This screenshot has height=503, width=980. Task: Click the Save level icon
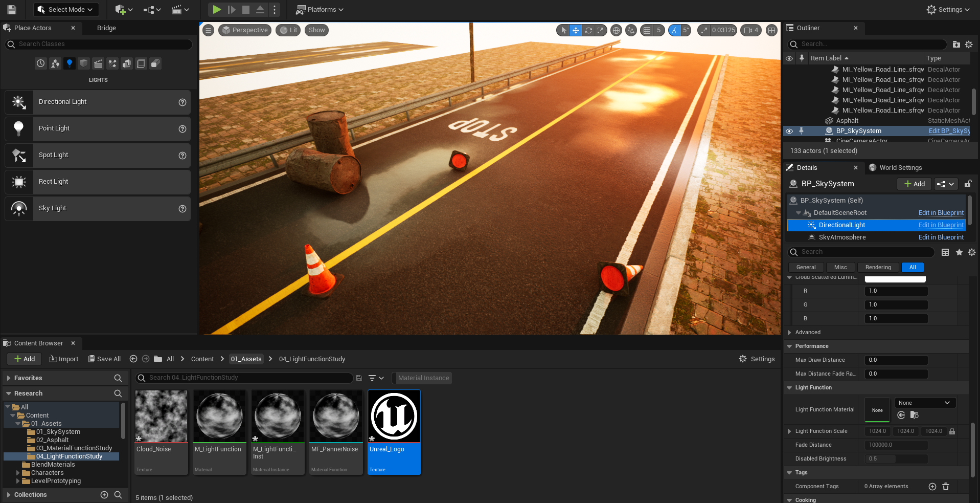11,9
